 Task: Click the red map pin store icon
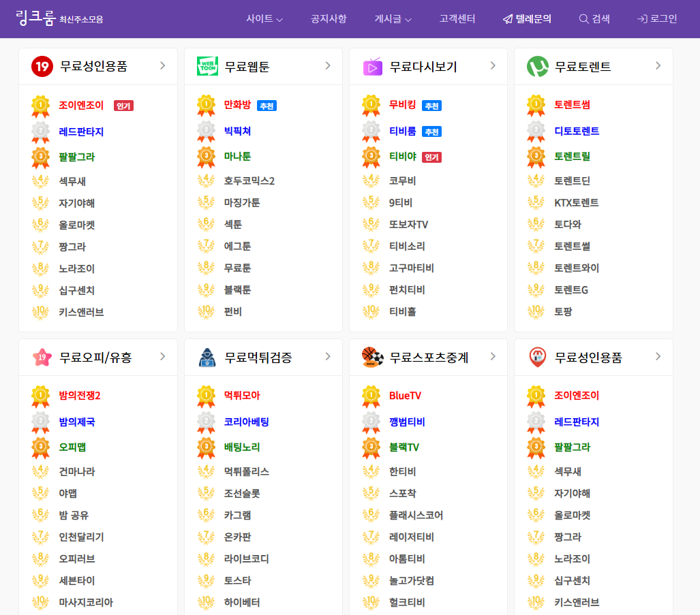[538, 358]
